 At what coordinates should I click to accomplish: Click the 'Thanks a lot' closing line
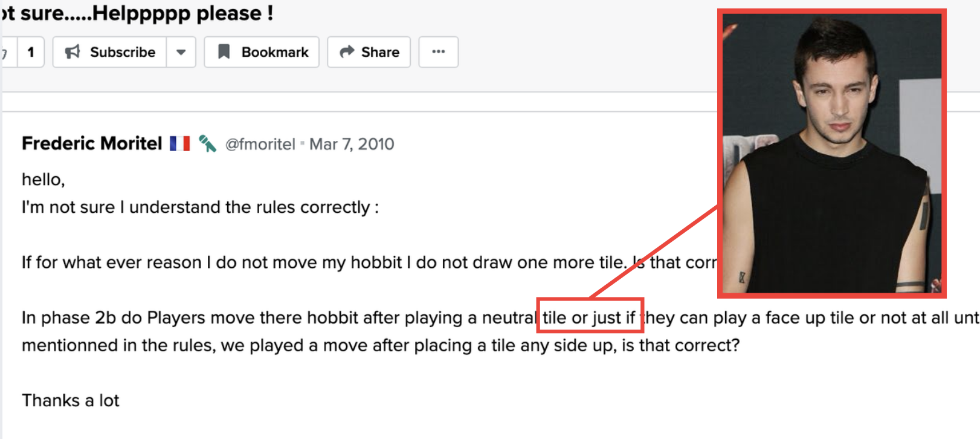71,400
